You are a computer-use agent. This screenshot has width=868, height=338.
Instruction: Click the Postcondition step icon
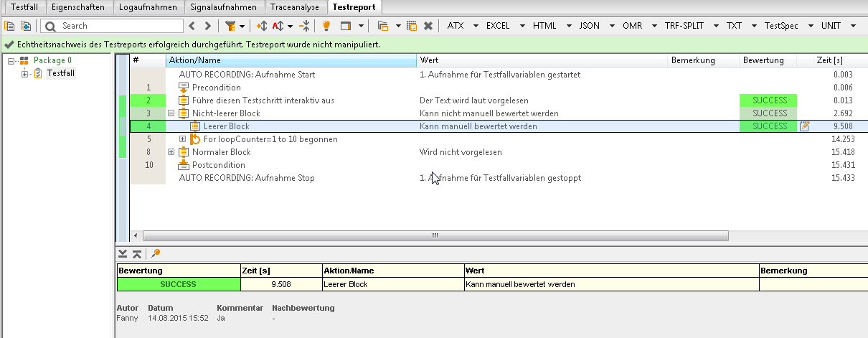pyautogui.click(x=183, y=165)
